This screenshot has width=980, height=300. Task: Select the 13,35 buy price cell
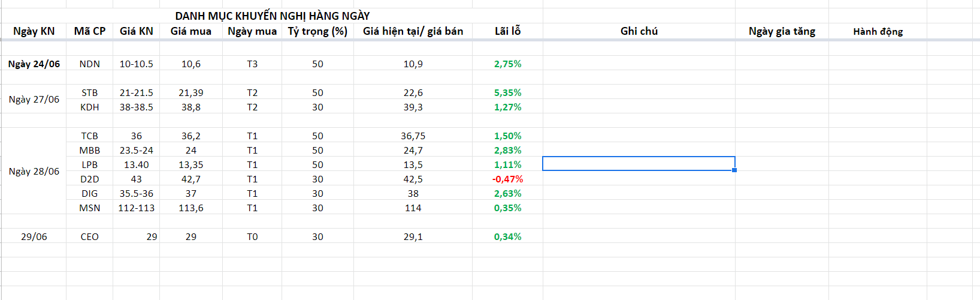191,164
